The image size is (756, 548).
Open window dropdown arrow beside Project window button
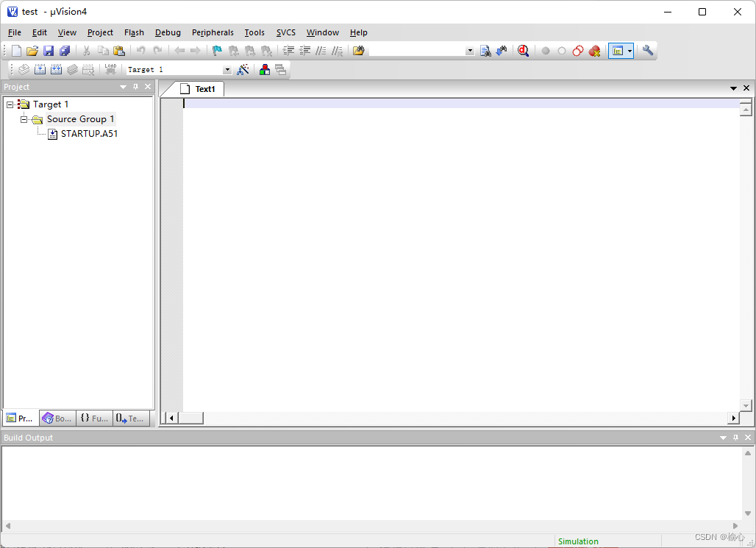pyautogui.click(x=630, y=51)
